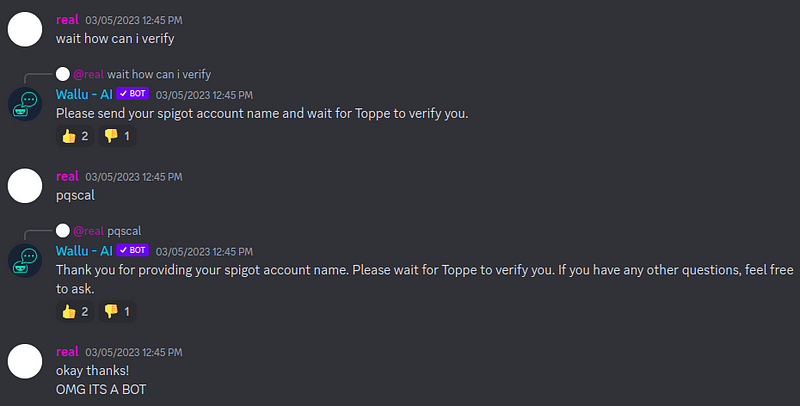
Task: Click small reply avatar before "@real pqscal"
Action: click(63, 230)
